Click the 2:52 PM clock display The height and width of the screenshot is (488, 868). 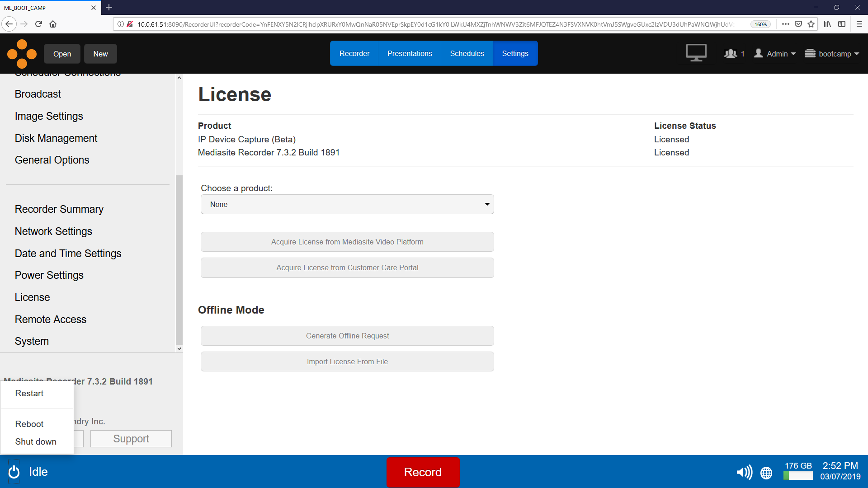point(840,466)
